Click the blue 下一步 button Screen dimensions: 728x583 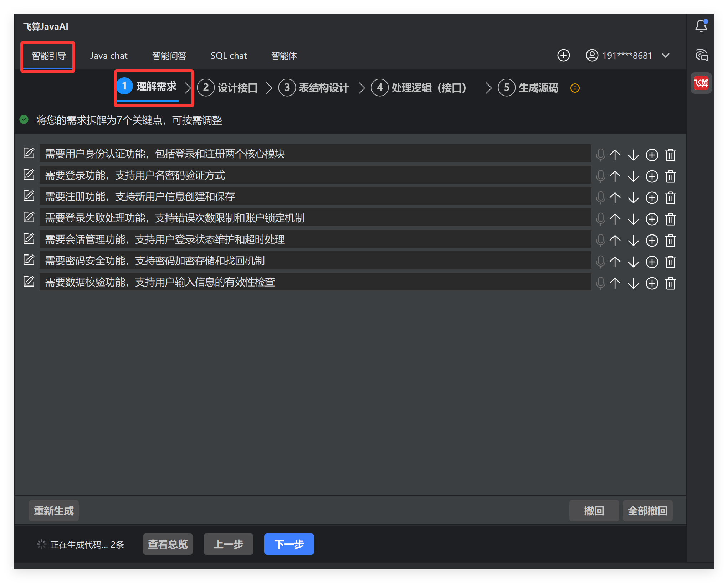pos(289,544)
